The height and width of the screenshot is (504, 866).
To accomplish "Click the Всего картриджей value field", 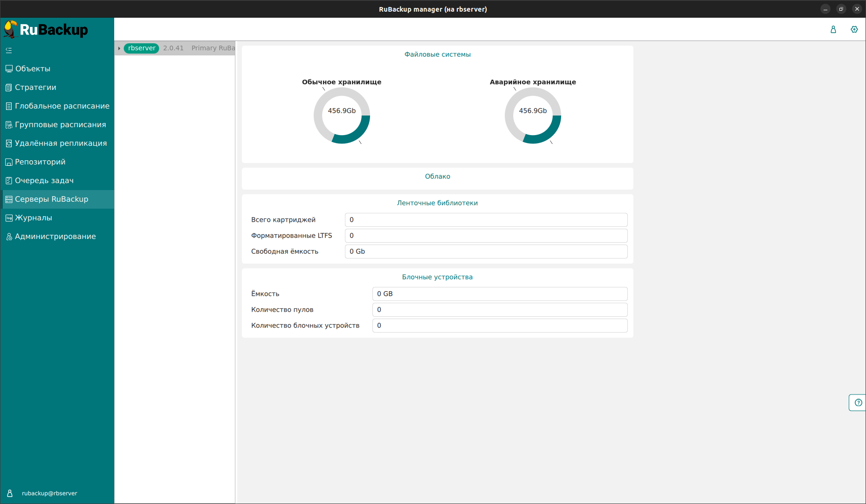I will point(486,220).
